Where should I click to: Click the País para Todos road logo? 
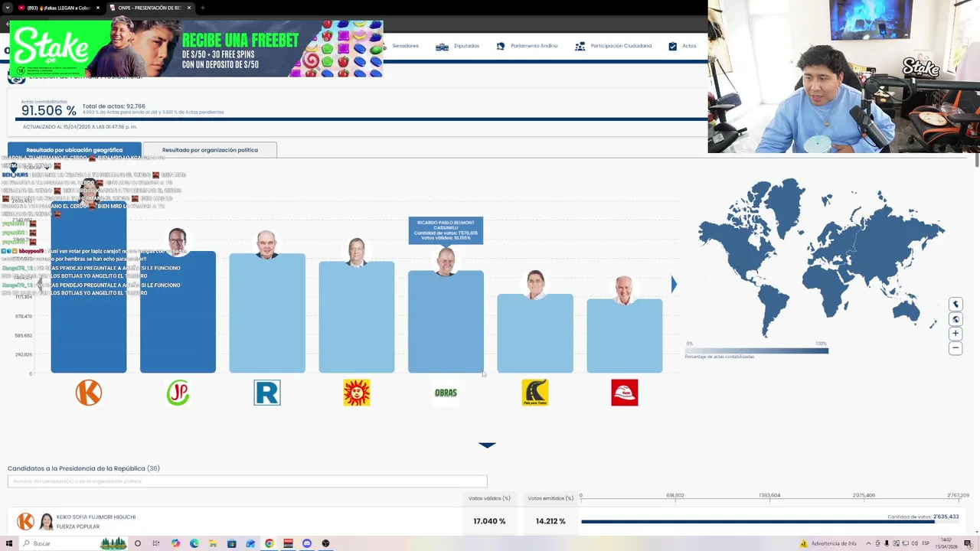point(535,393)
